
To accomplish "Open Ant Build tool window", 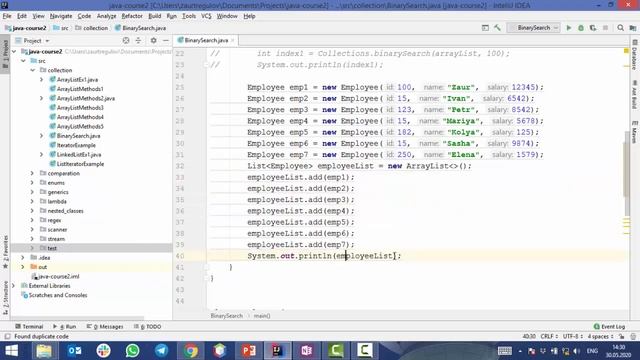I will pyautogui.click(x=635, y=95).
